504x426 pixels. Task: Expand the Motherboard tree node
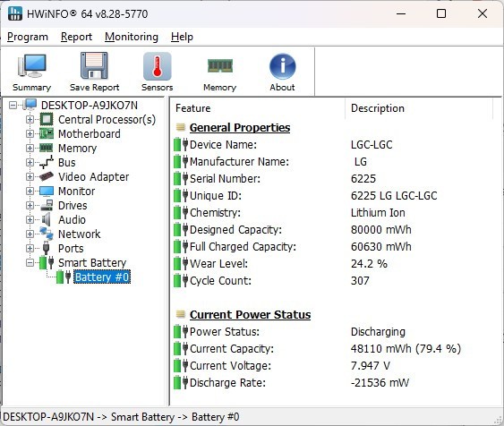click(30, 133)
